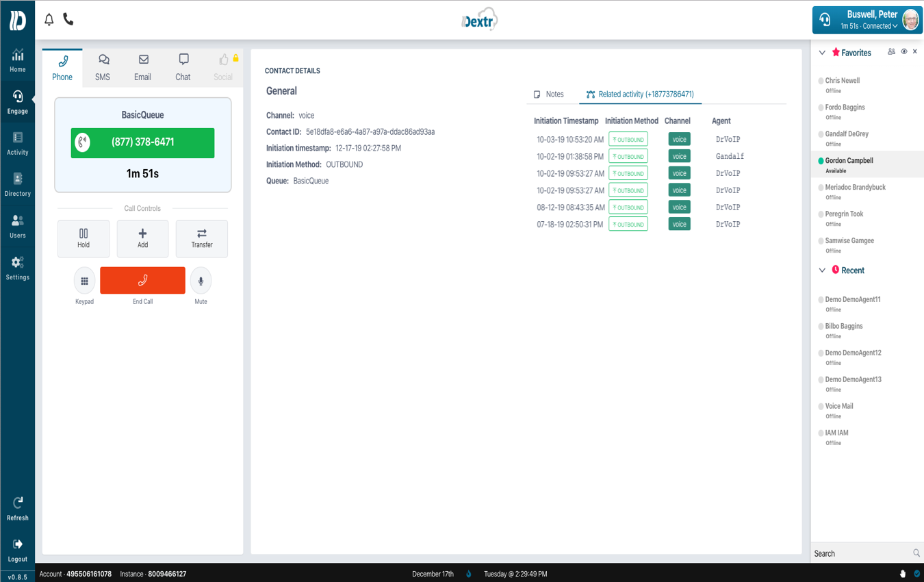Select available contact Gordon Campbell
The height and width of the screenshot is (582, 924).
[867, 165]
